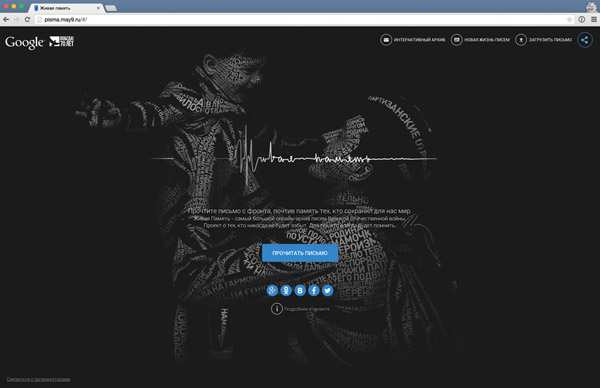Click the Google logo
600x388 pixels.
point(24,42)
